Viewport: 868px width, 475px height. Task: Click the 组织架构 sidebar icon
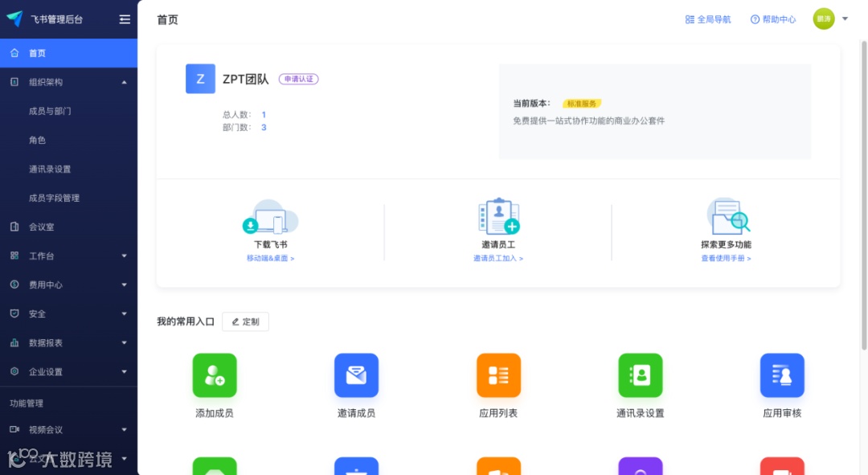tap(14, 82)
